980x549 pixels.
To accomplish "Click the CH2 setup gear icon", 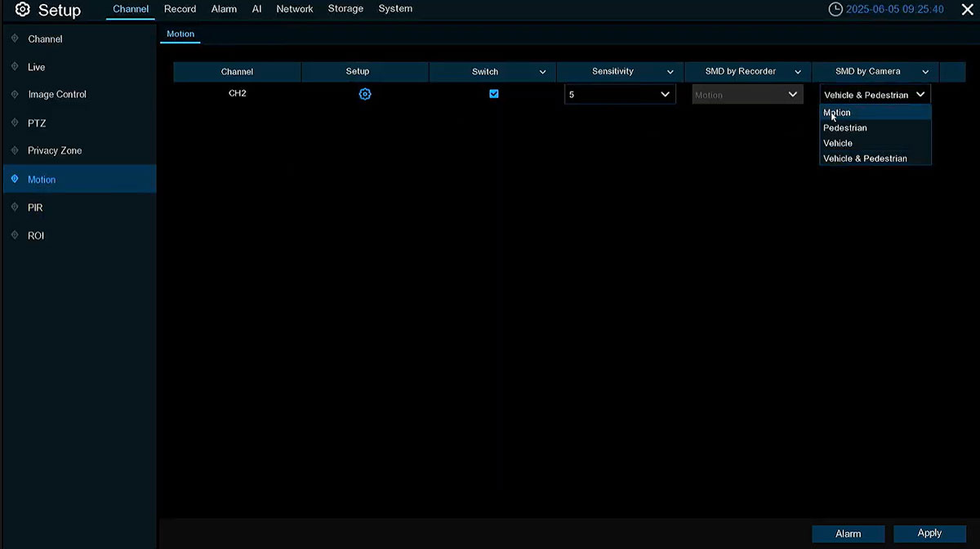I will tap(365, 94).
